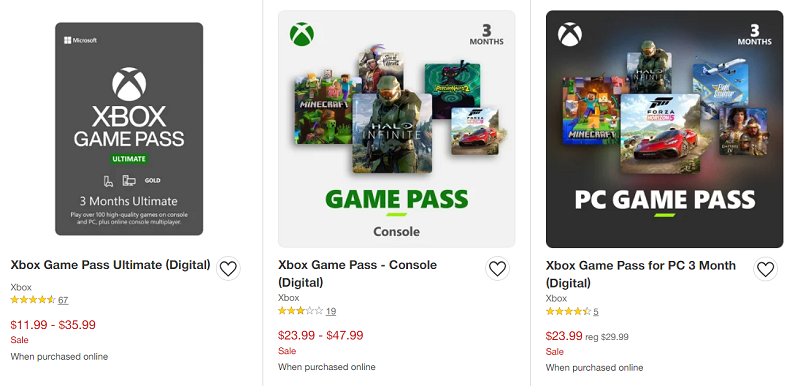Screen dimensions: 800x386
Task: Click the Xbox logo on Console Game Pass image
Action: click(302, 34)
